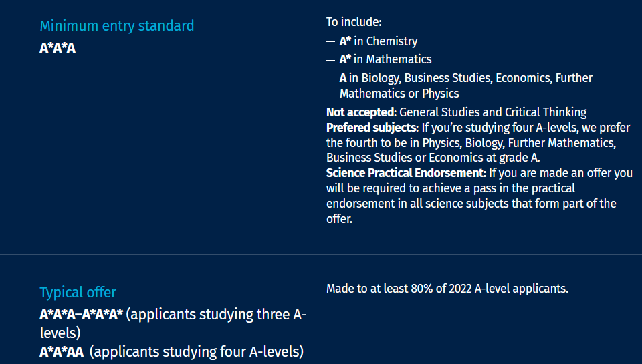The image size is (642, 364).
Task: Click the A*A*A grade text
Action: pyautogui.click(x=58, y=48)
